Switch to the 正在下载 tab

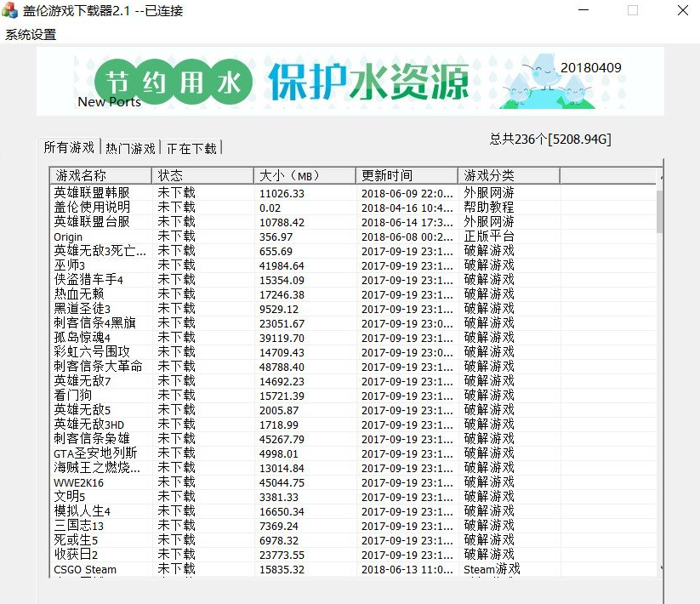pyautogui.click(x=191, y=148)
